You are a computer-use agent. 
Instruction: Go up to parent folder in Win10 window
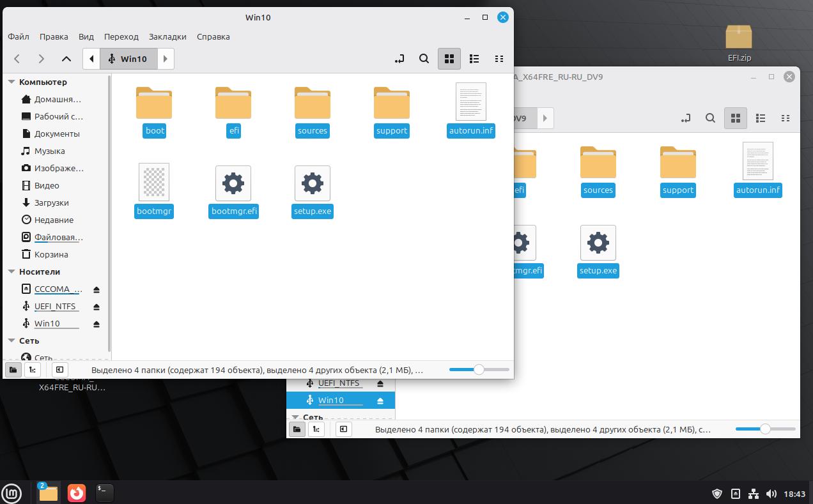pos(66,59)
